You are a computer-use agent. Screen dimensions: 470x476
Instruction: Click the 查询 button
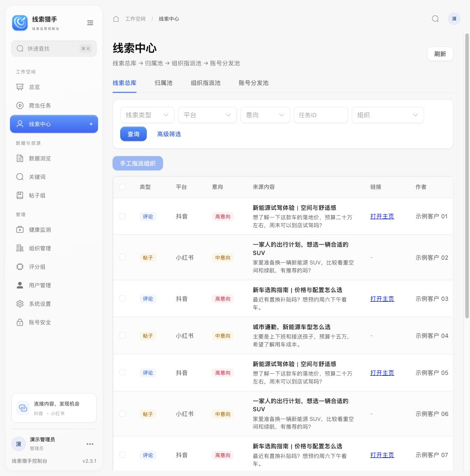click(x=133, y=134)
